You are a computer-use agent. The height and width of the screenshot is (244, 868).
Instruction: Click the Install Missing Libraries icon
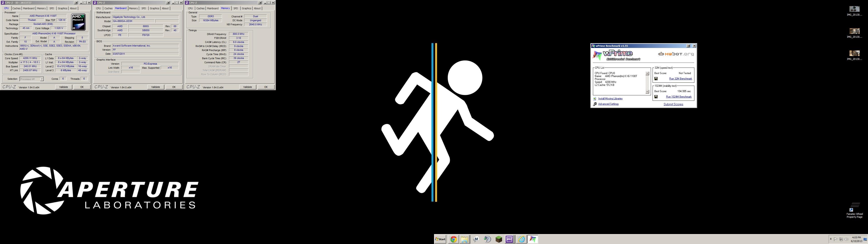point(595,99)
